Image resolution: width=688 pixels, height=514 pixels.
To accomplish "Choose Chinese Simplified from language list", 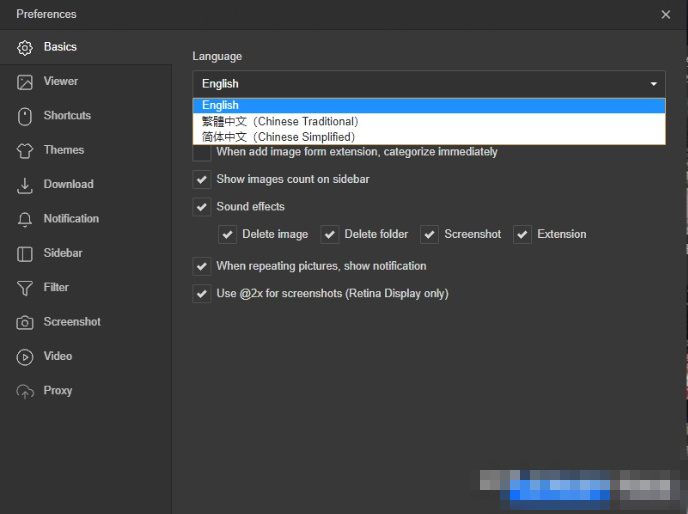I will click(x=278, y=137).
